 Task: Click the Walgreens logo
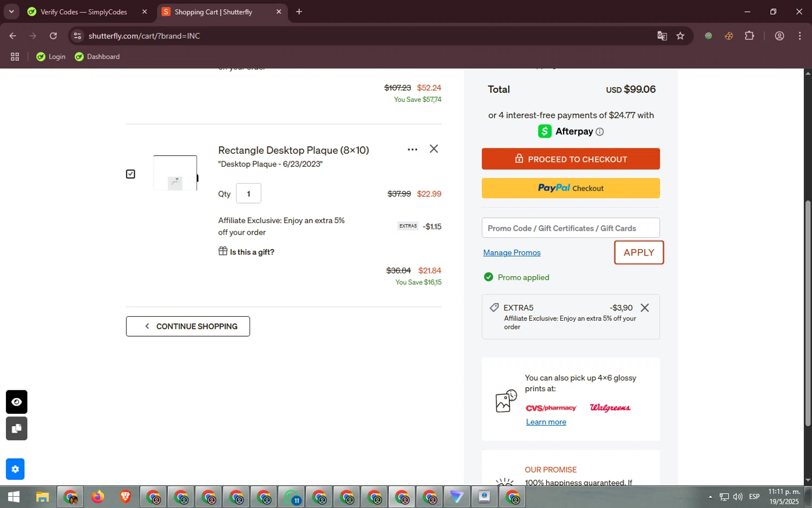point(610,408)
